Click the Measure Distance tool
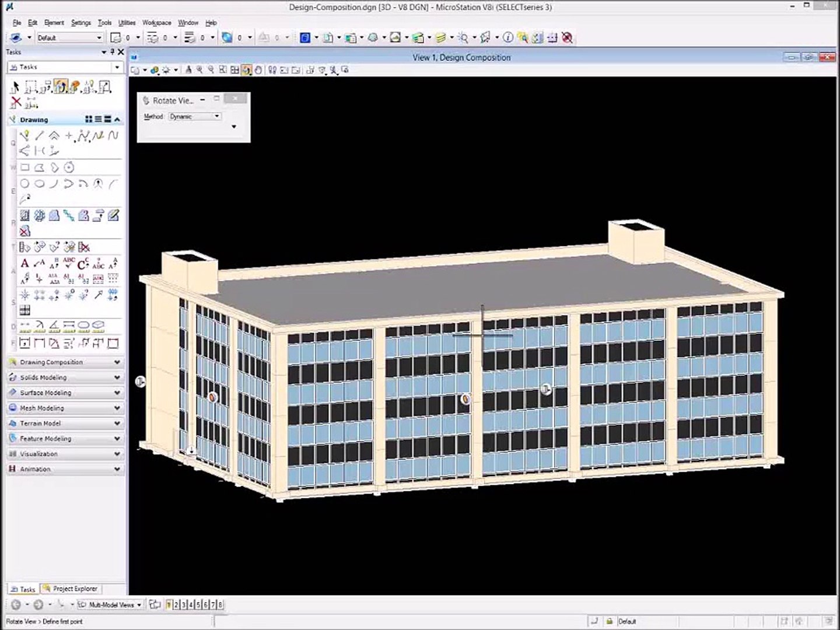This screenshot has height=630, width=840. click(24, 327)
